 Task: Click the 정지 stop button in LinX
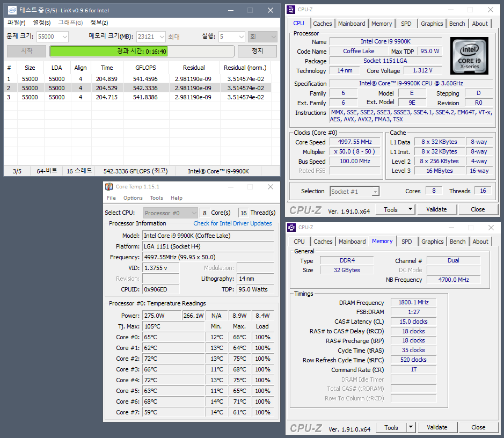point(258,51)
